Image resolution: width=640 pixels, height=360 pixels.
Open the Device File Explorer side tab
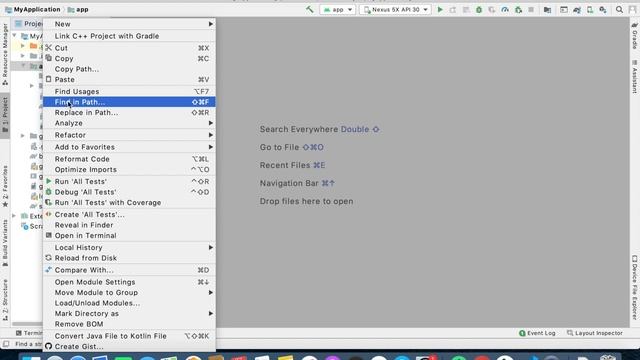tap(635, 287)
